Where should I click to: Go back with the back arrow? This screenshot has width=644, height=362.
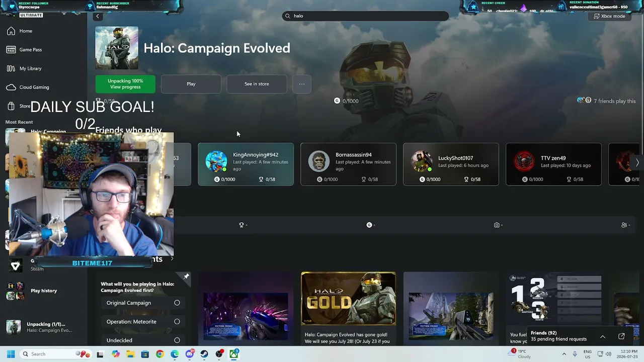click(x=98, y=16)
